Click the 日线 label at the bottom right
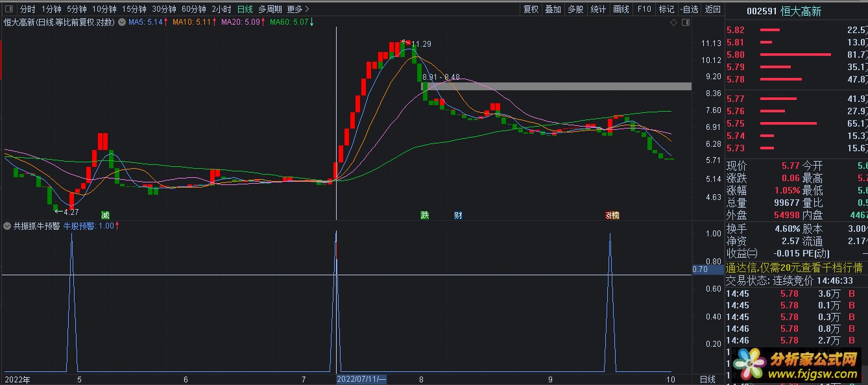Image resolution: width=868 pixels, height=385 pixels. (x=708, y=379)
